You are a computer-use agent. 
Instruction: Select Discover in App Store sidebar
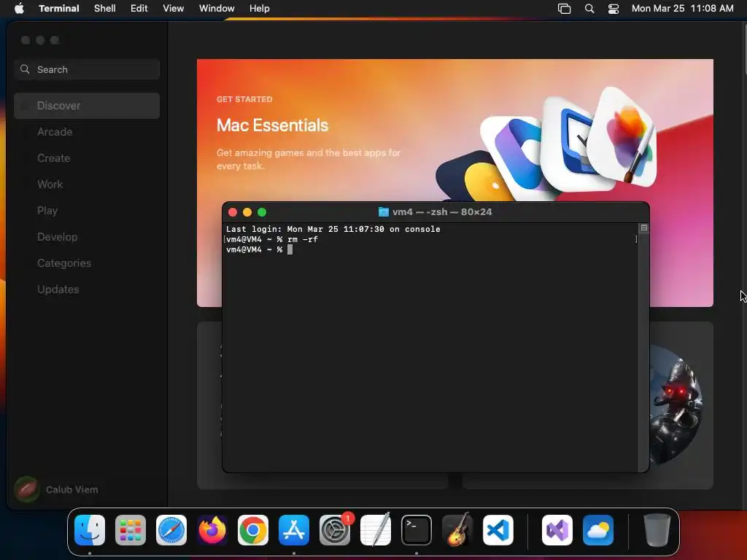[x=87, y=106]
